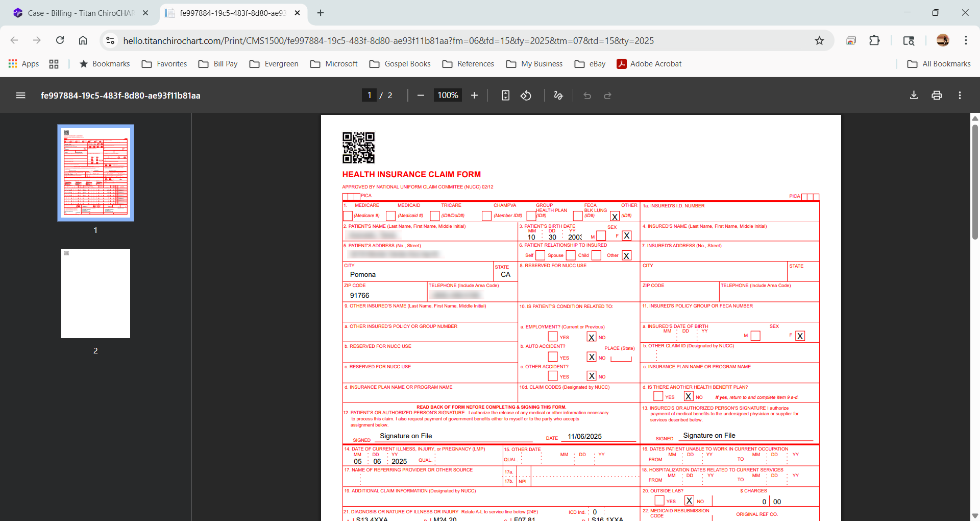Switch to Case - Billing tab
This screenshot has height=521, width=980.
tap(81, 13)
